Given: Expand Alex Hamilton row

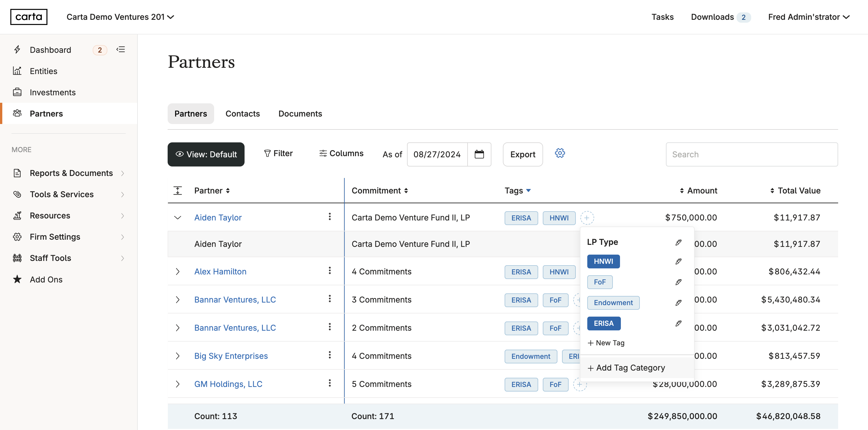Looking at the screenshot, I should click(x=178, y=272).
